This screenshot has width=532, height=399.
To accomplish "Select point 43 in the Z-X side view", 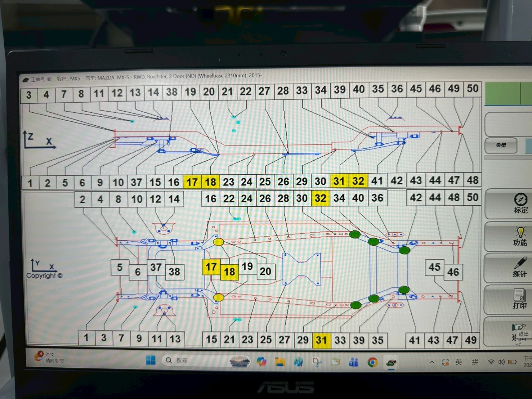I will tap(416, 180).
